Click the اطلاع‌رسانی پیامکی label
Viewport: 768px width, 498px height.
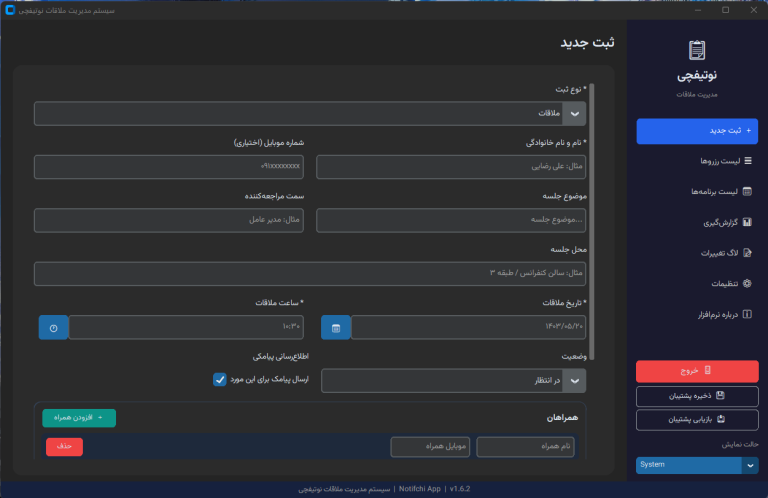pos(281,356)
